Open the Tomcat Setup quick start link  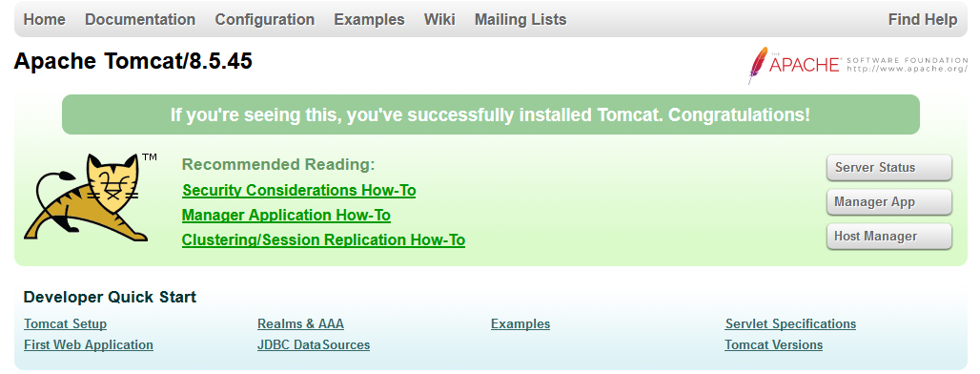[65, 324]
